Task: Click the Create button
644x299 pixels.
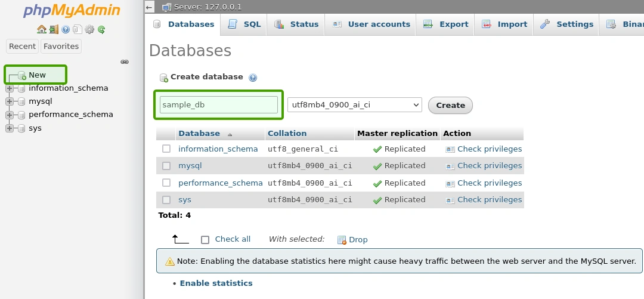Action: [x=450, y=105]
